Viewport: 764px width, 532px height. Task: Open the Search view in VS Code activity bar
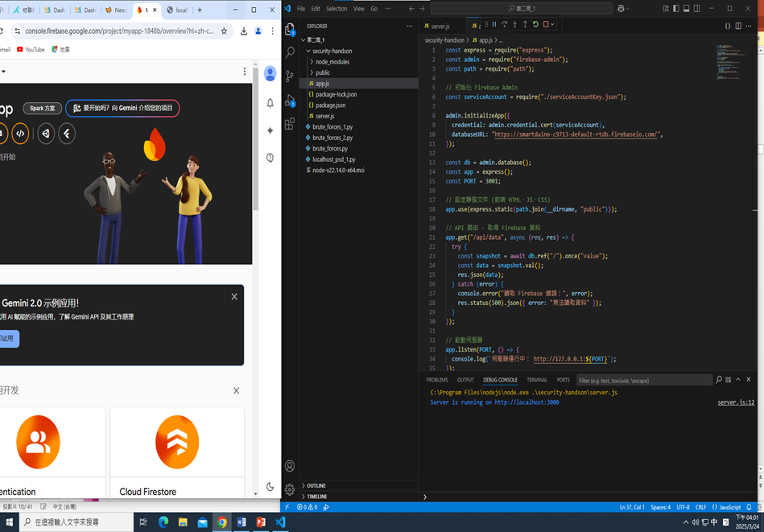(x=290, y=52)
